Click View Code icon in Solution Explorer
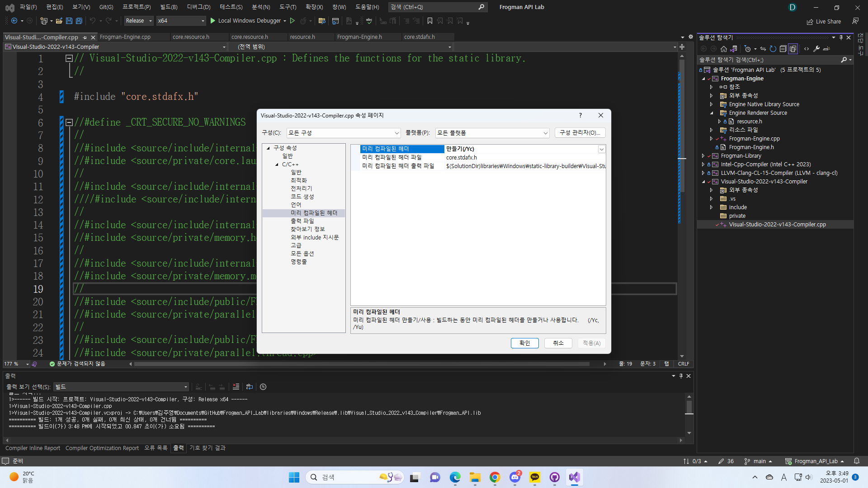Screen dimensions: 868x488 pos(807,49)
